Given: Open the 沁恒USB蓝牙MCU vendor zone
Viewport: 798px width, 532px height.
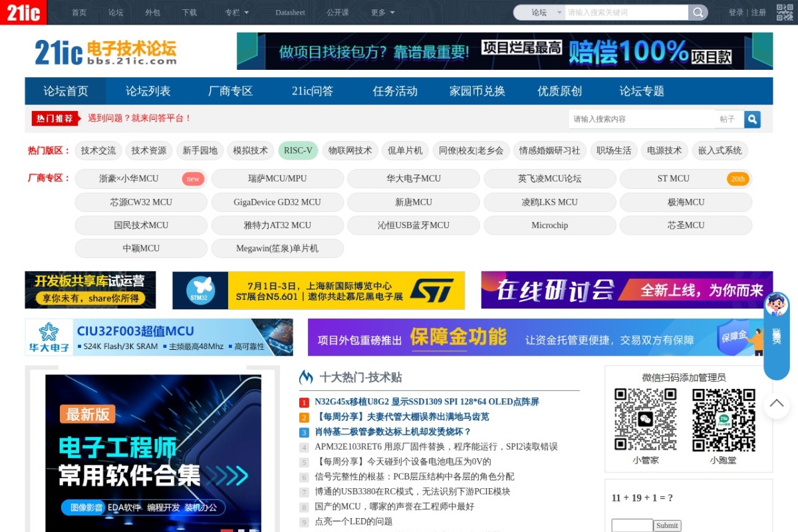Looking at the screenshot, I should tap(414, 225).
